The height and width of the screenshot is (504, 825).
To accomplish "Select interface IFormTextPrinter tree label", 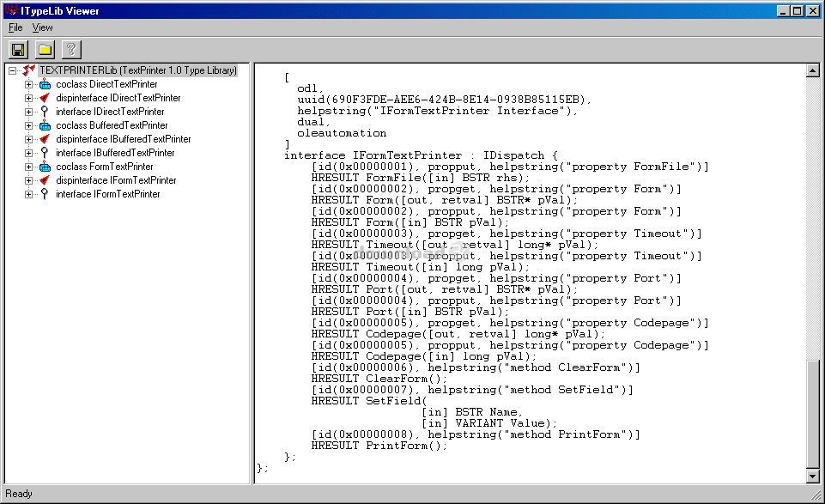I will pyautogui.click(x=108, y=193).
